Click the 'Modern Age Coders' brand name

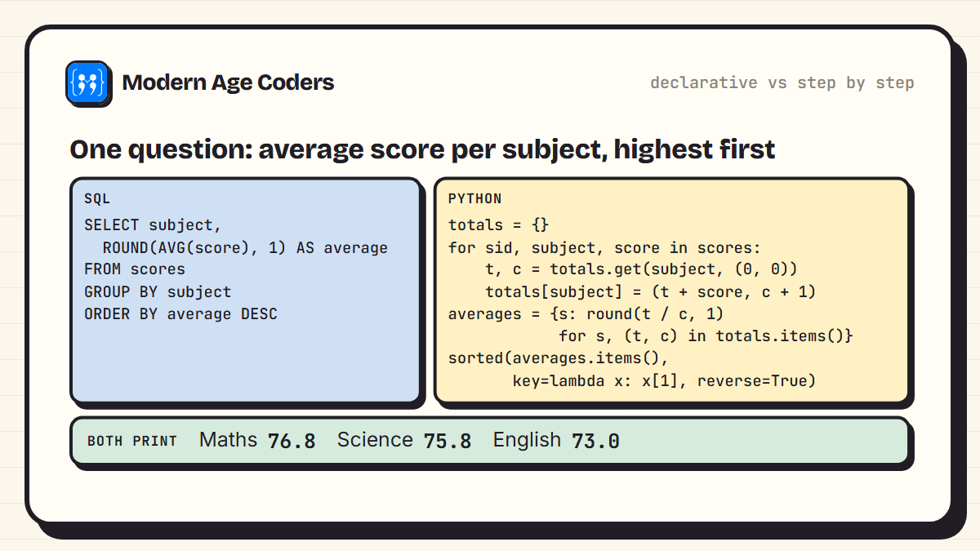click(228, 82)
